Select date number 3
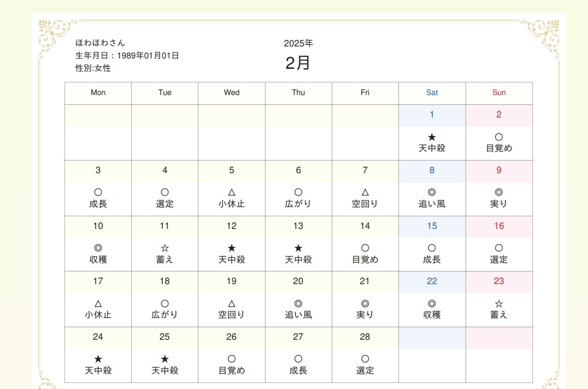588x389 pixels. click(x=98, y=170)
